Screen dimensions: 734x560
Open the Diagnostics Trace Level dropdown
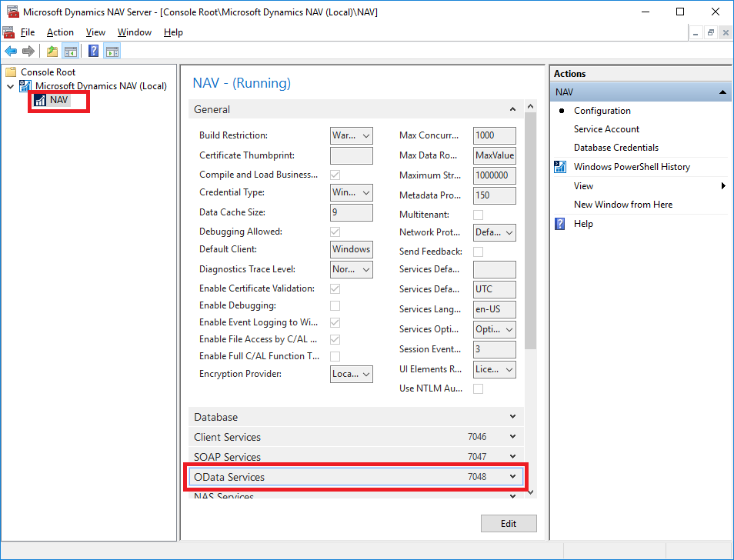coord(352,270)
